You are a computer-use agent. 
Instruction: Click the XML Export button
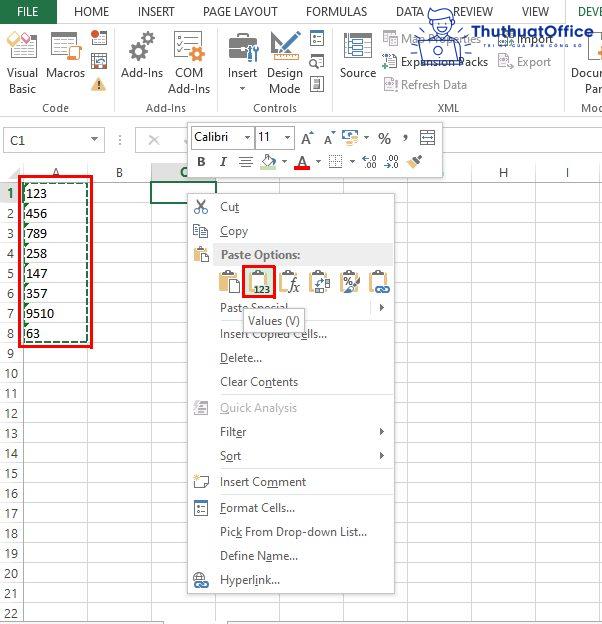pyautogui.click(x=524, y=62)
